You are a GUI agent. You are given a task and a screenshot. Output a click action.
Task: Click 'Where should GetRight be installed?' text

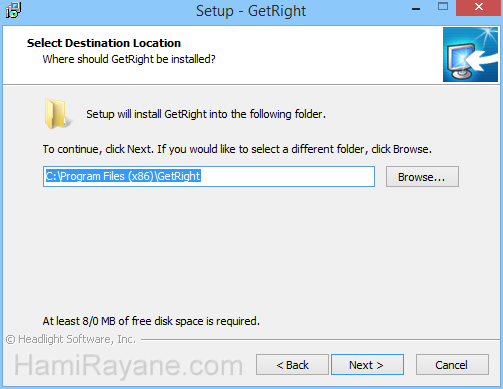[x=129, y=59]
